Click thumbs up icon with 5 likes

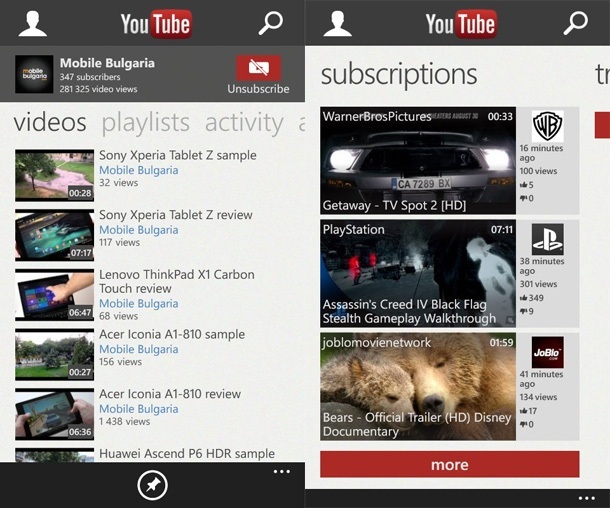point(523,185)
